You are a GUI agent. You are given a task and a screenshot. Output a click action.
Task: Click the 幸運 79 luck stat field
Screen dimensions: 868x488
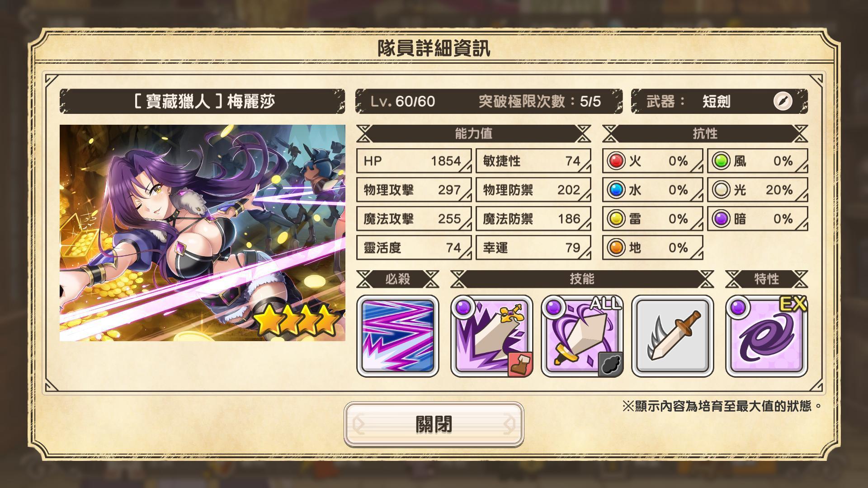click(533, 248)
